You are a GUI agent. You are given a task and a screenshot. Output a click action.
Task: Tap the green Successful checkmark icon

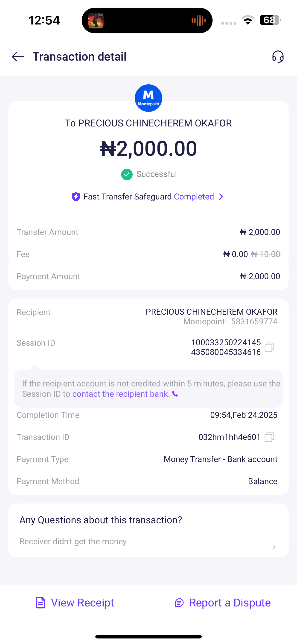click(127, 174)
